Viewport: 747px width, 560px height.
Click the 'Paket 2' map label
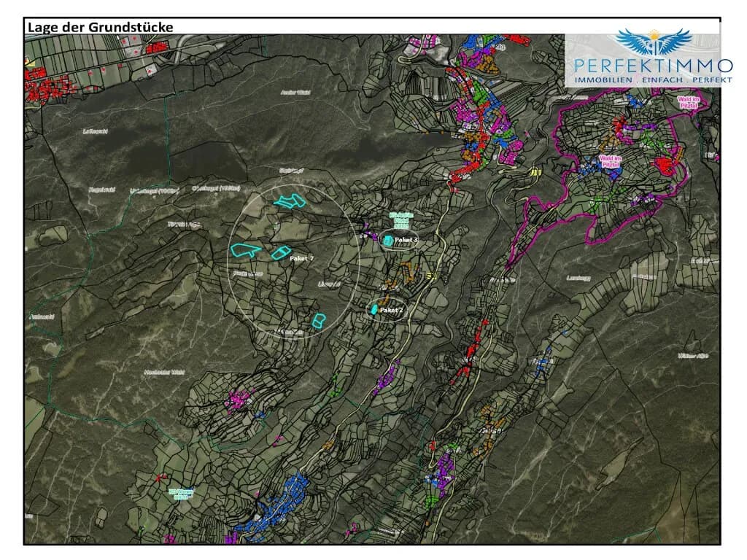click(391, 310)
